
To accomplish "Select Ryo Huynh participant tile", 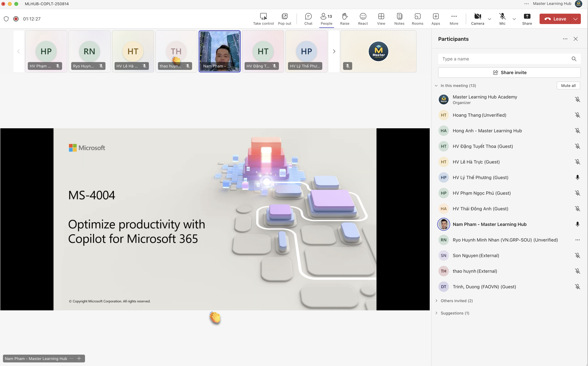I will 89,51.
